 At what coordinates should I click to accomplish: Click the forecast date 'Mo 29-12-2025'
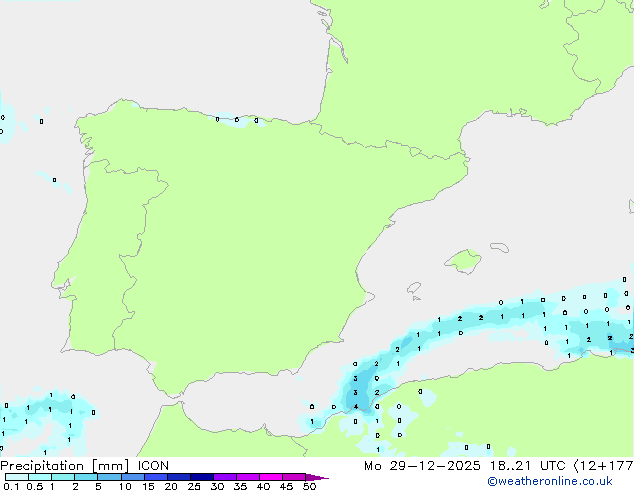click(x=422, y=466)
